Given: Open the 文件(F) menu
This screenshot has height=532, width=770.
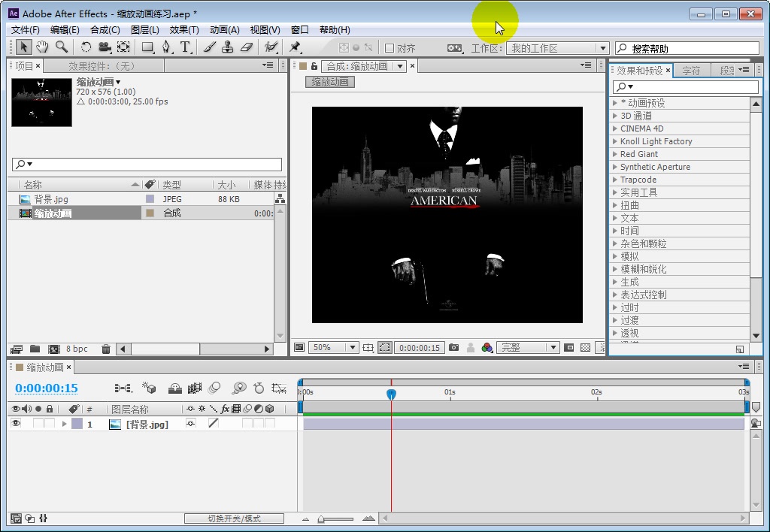Looking at the screenshot, I should click(25, 30).
